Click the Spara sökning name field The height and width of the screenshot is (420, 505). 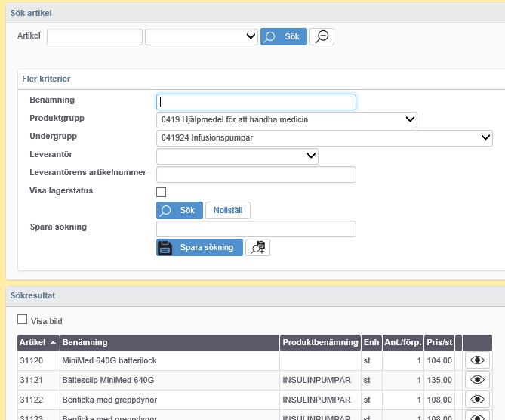256,229
